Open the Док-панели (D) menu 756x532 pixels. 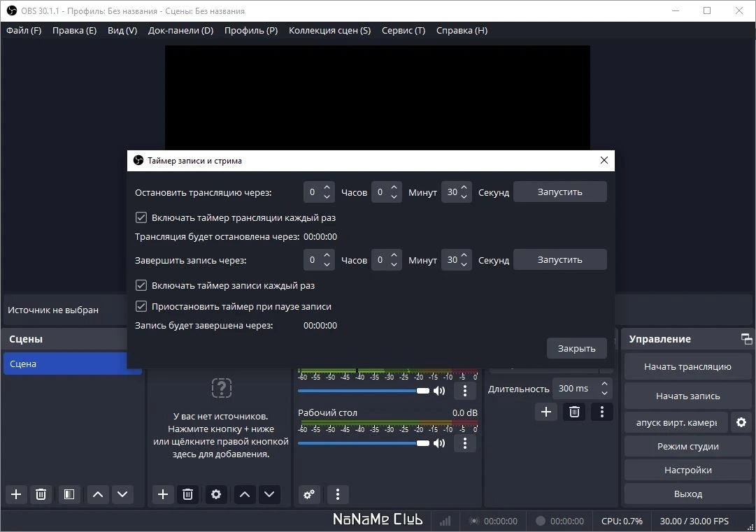tap(181, 30)
